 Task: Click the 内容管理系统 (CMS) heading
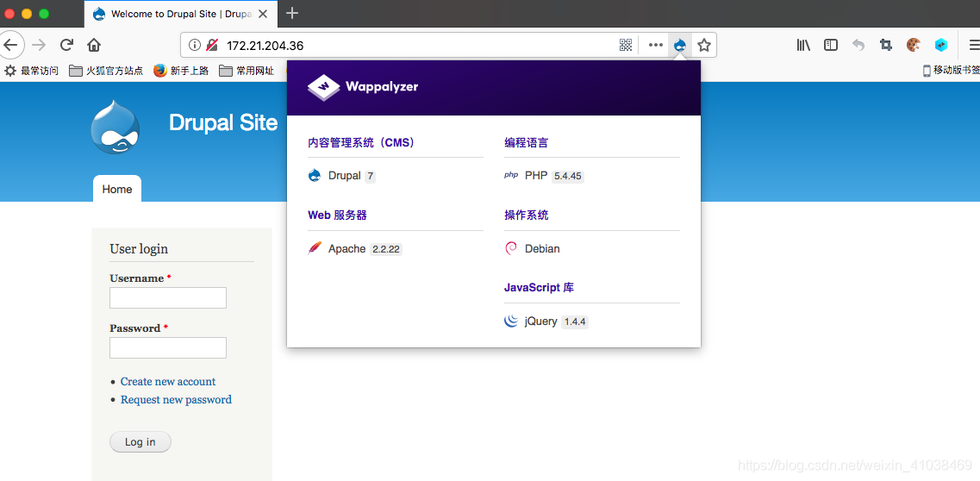coord(362,142)
